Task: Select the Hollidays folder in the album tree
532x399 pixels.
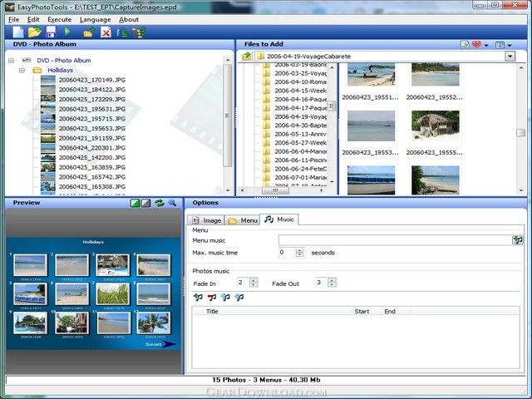Action: [60, 70]
